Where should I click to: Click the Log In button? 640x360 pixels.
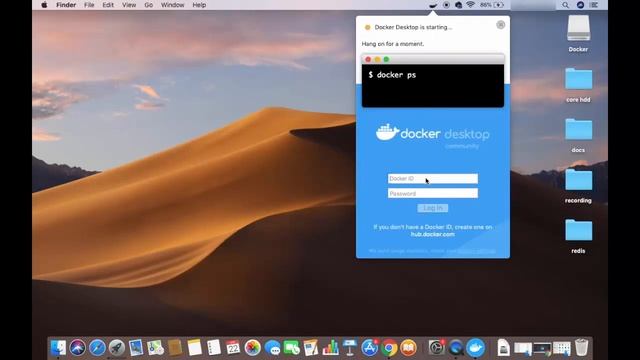click(x=433, y=208)
